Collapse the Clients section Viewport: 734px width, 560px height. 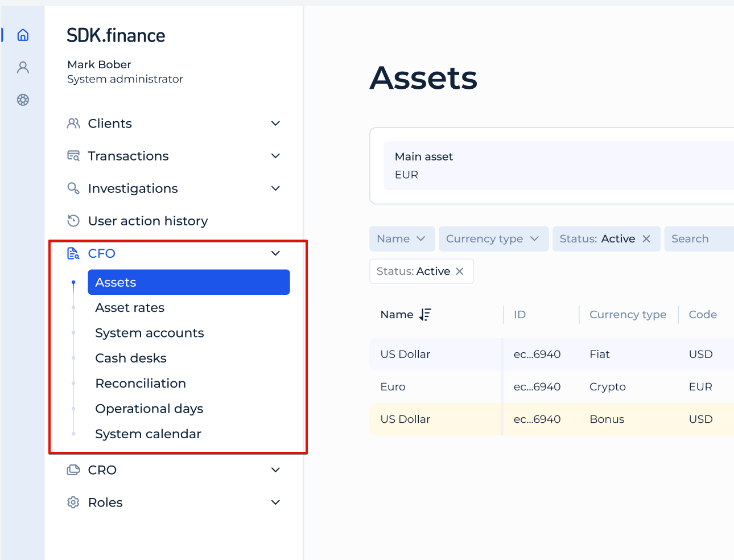tap(275, 123)
